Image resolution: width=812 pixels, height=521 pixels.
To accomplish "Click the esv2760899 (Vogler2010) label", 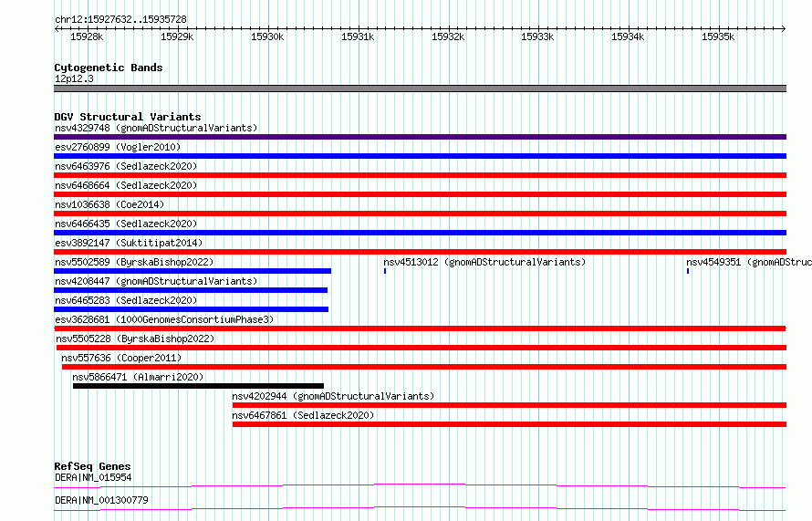I will [x=118, y=147].
